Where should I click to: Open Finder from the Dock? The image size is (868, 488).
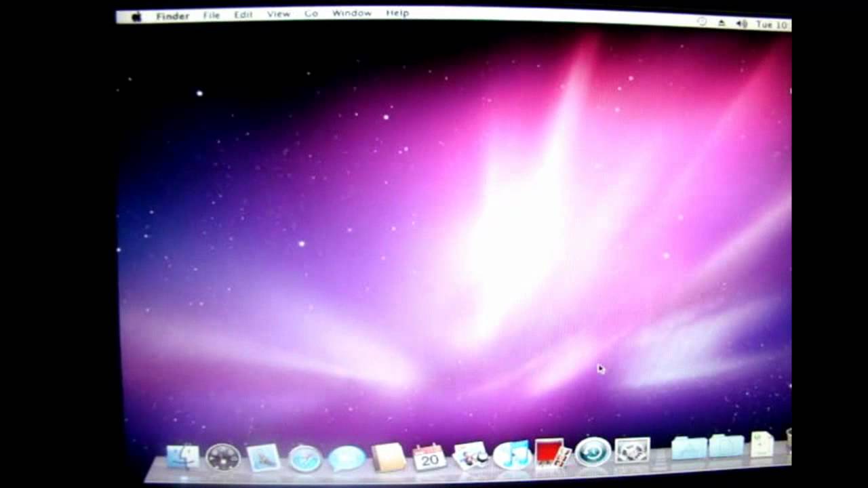point(182,457)
